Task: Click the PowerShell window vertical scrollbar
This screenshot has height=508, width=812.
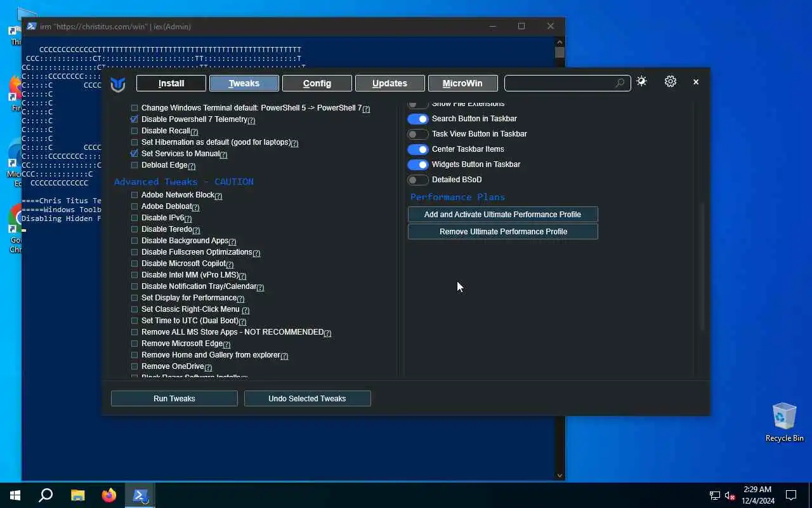Action: point(560,258)
